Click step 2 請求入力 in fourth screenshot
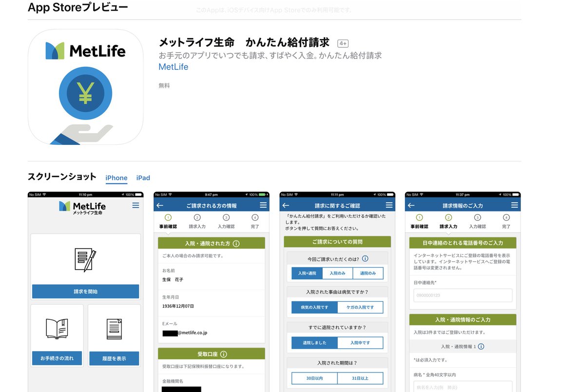This screenshot has height=392, width=585. point(448,222)
